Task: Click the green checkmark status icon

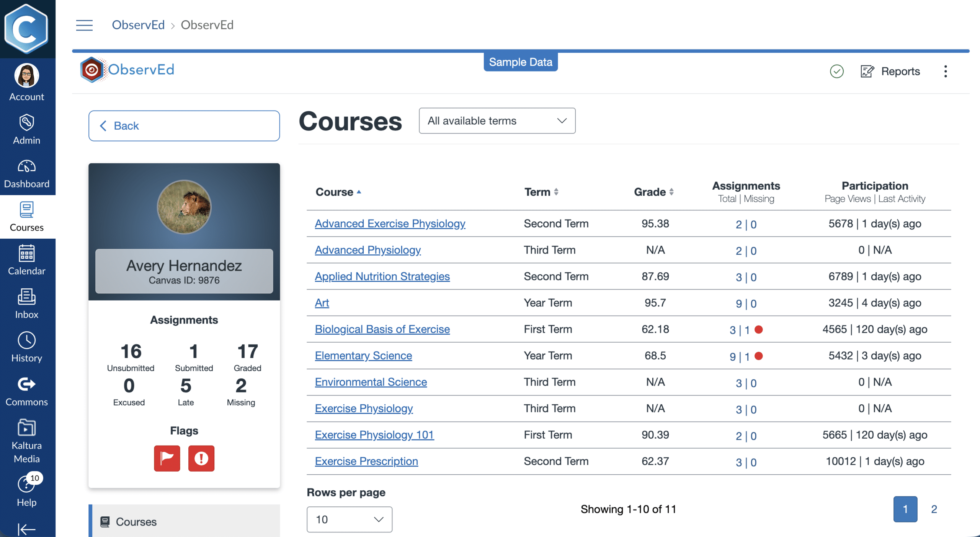Action: pos(836,71)
